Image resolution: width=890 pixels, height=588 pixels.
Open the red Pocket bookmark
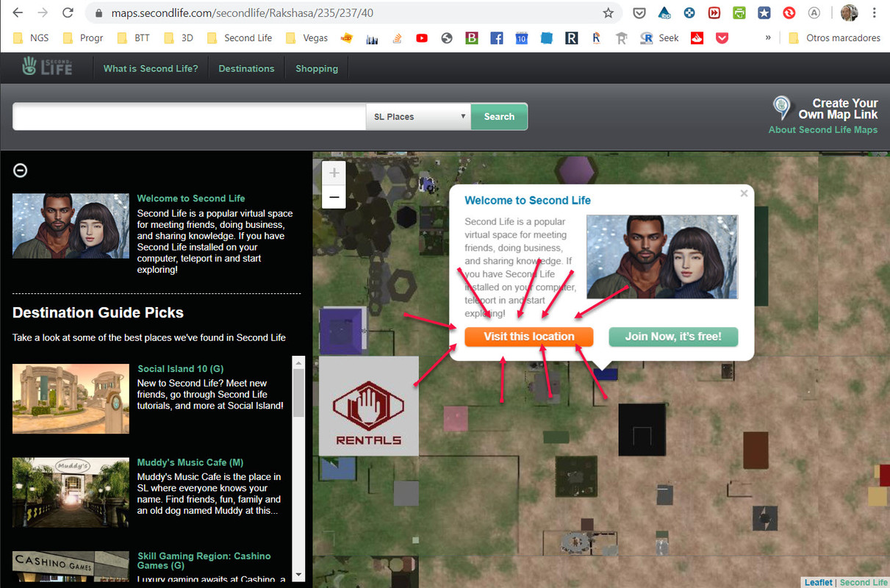[x=722, y=38]
